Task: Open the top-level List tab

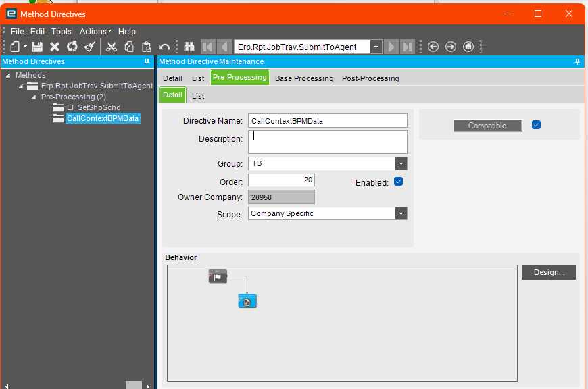Action: [198, 78]
